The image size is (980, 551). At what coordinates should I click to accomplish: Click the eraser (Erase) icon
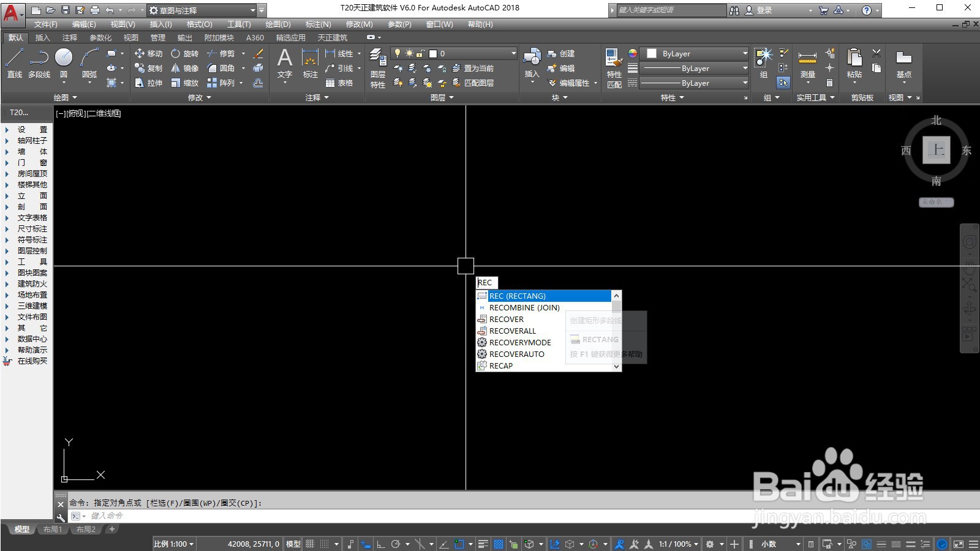pos(258,54)
